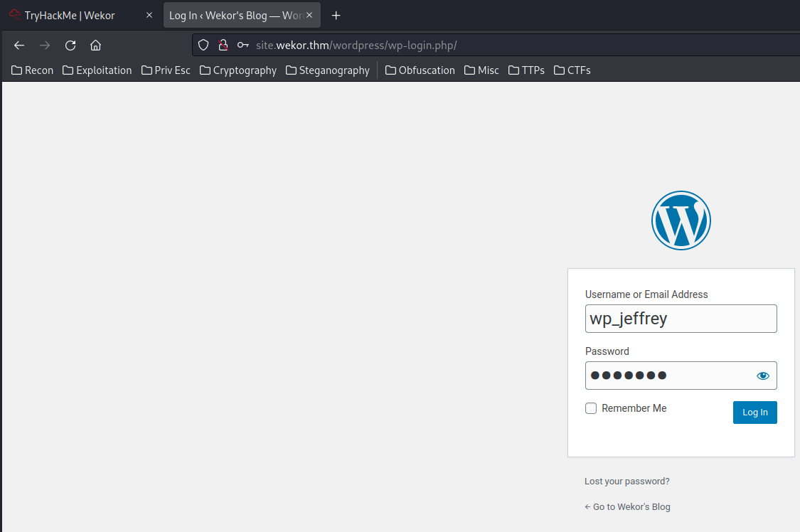Click the forward navigation arrow

[x=44, y=46]
